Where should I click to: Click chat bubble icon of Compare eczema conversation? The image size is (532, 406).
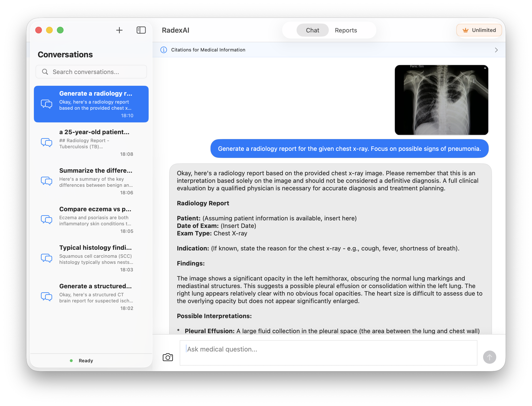click(47, 219)
